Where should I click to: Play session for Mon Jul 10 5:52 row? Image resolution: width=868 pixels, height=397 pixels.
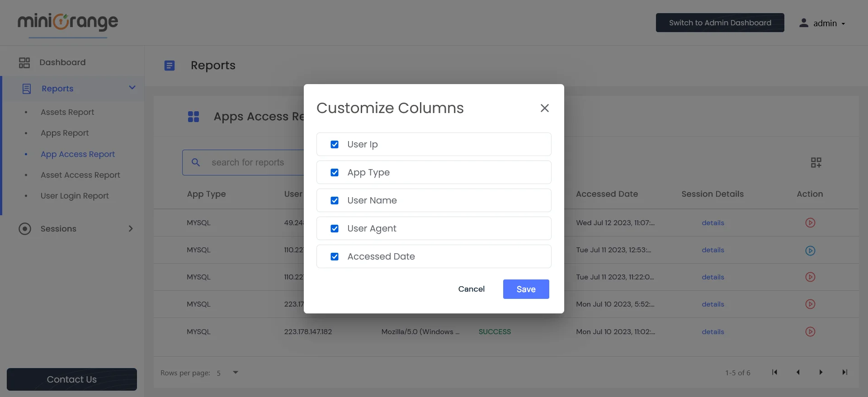click(x=810, y=304)
